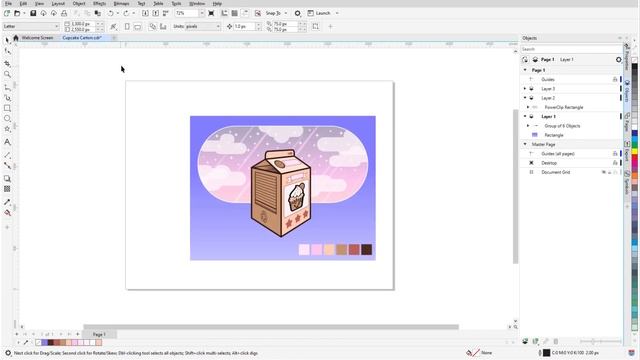Select the Ellipse tool in the toolbox
Viewport: 640px width, 360px height.
point(7,118)
